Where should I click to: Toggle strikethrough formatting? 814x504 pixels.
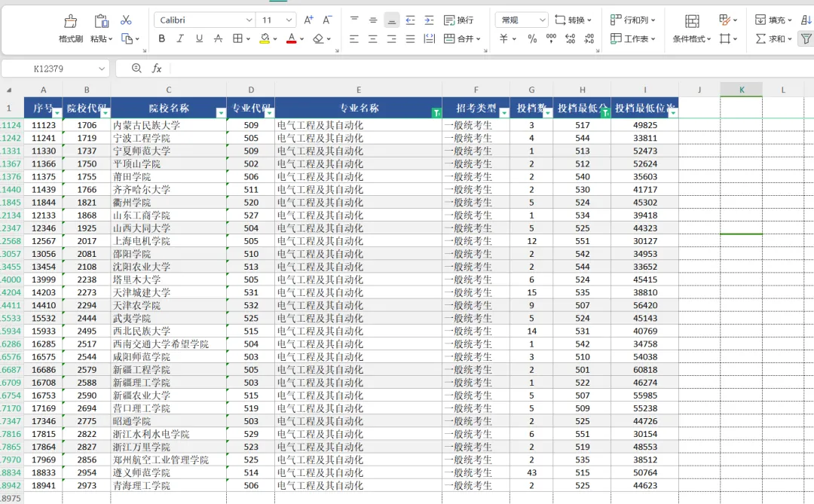click(218, 38)
